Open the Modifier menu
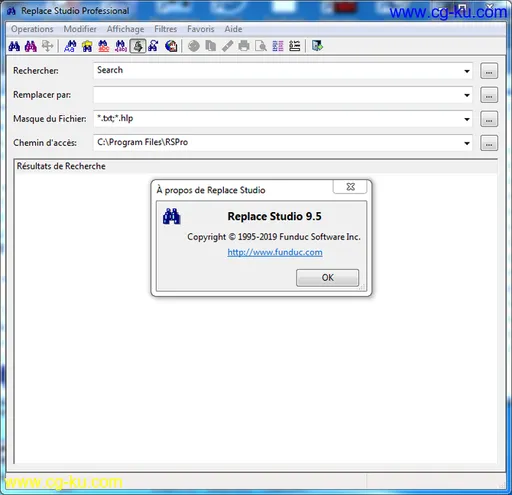This screenshot has width=512, height=495. pyautogui.click(x=80, y=29)
